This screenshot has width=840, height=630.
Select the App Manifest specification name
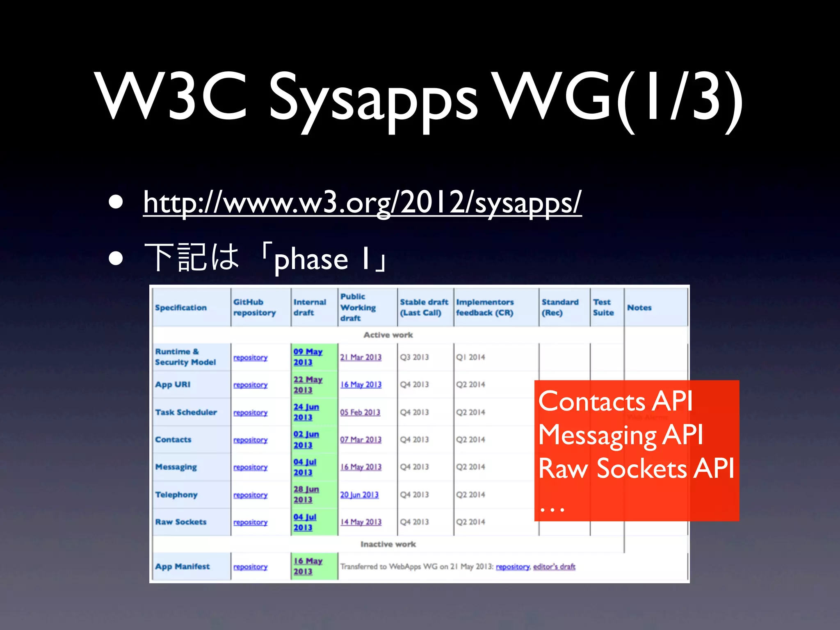click(182, 566)
